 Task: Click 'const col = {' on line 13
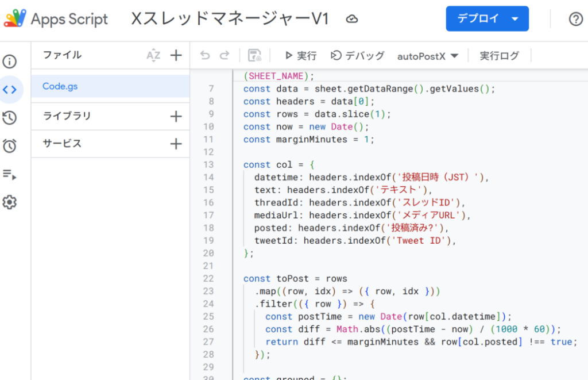(278, 164)
